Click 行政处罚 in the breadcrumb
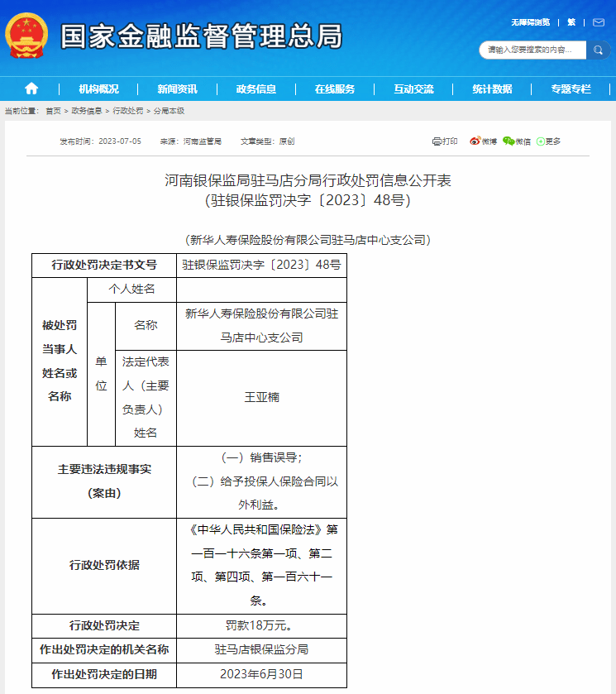616x694 pixels. click(x=128, y=111)
